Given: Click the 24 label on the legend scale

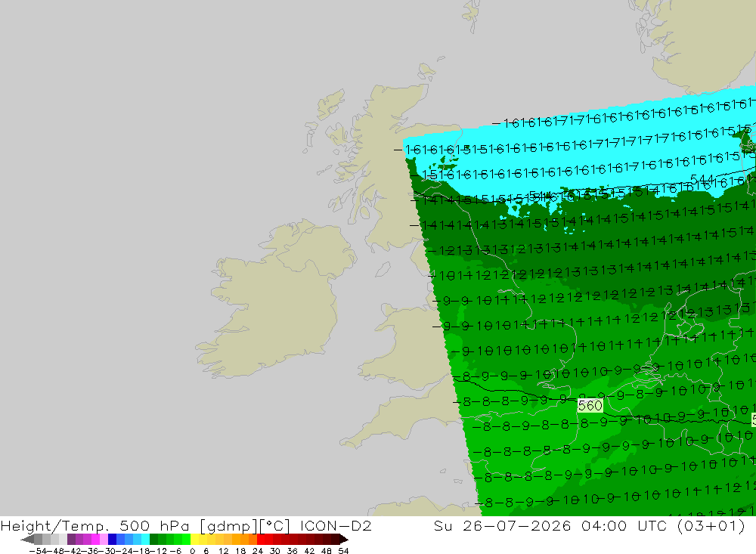Looking at the screenshot, I should (258, 551).
